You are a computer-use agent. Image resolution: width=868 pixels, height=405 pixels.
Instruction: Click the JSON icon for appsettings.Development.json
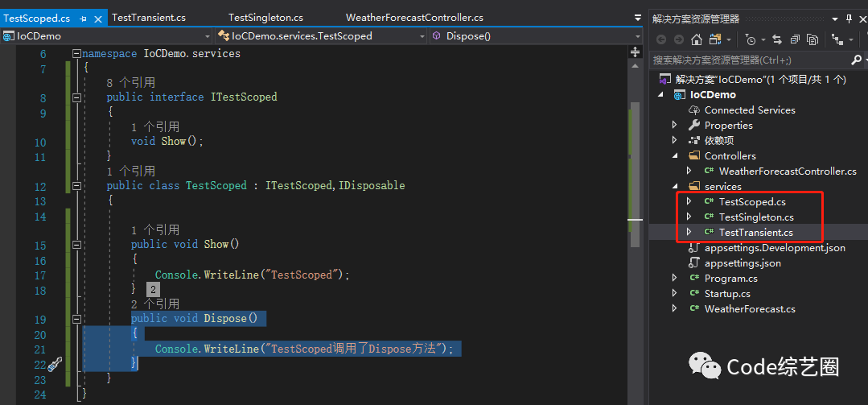coord(694,248)
